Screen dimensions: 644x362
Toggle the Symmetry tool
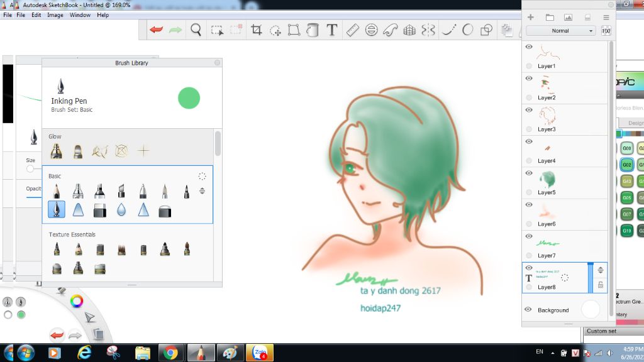pyautogui.click(x=428, y=30)
